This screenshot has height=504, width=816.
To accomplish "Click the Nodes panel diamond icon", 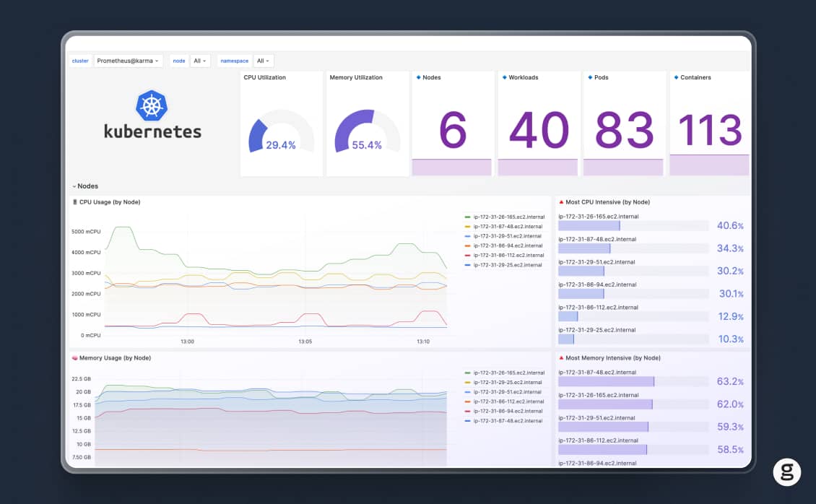I will (418, 77).
